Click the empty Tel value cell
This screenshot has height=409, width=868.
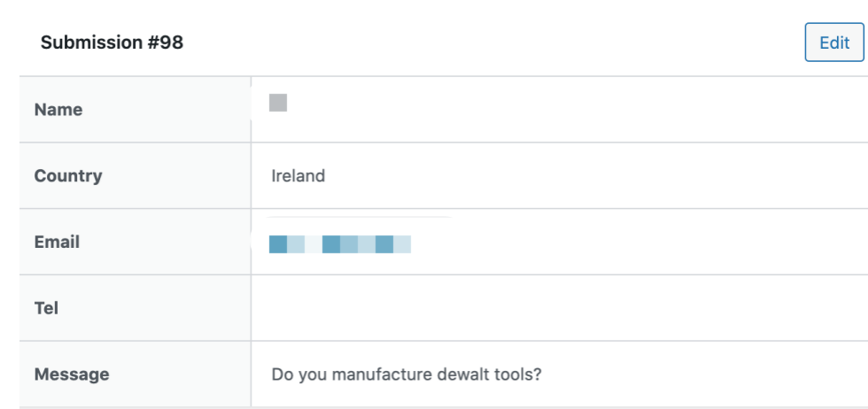coord(559,308)
